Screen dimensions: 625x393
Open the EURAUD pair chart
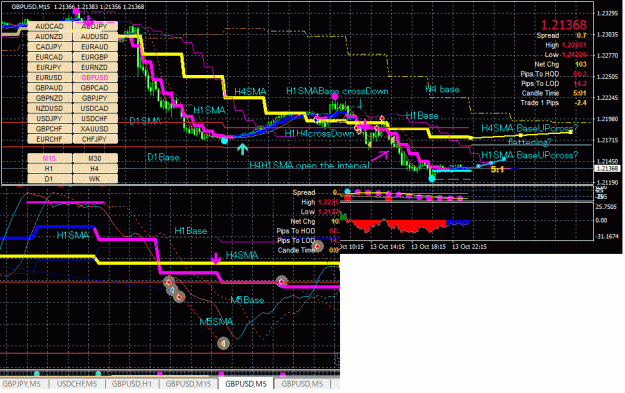(x=95, y=47)
